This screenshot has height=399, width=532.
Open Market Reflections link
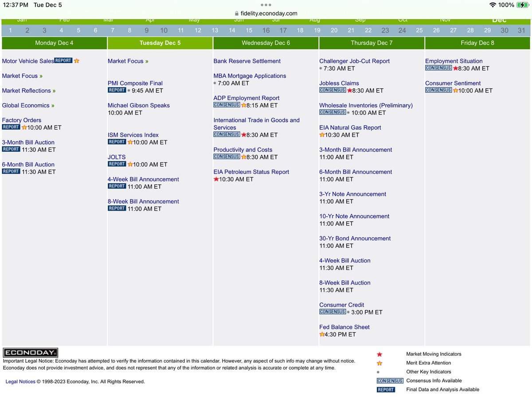[29, 90]
